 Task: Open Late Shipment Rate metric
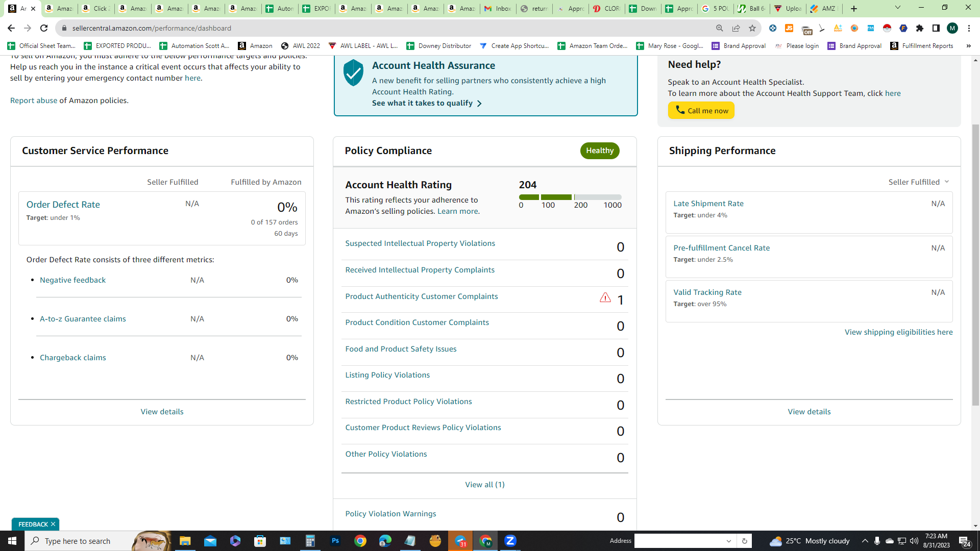point(708,204)
